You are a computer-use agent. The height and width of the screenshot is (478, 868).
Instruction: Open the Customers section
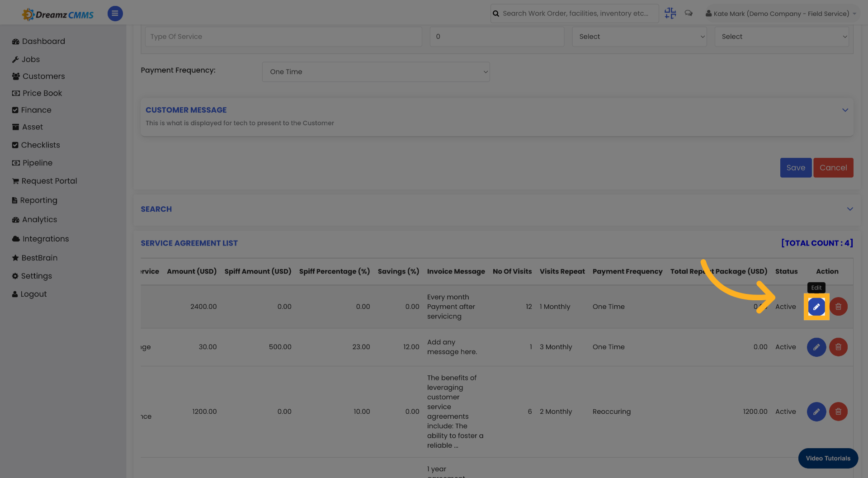pos(38,76)
